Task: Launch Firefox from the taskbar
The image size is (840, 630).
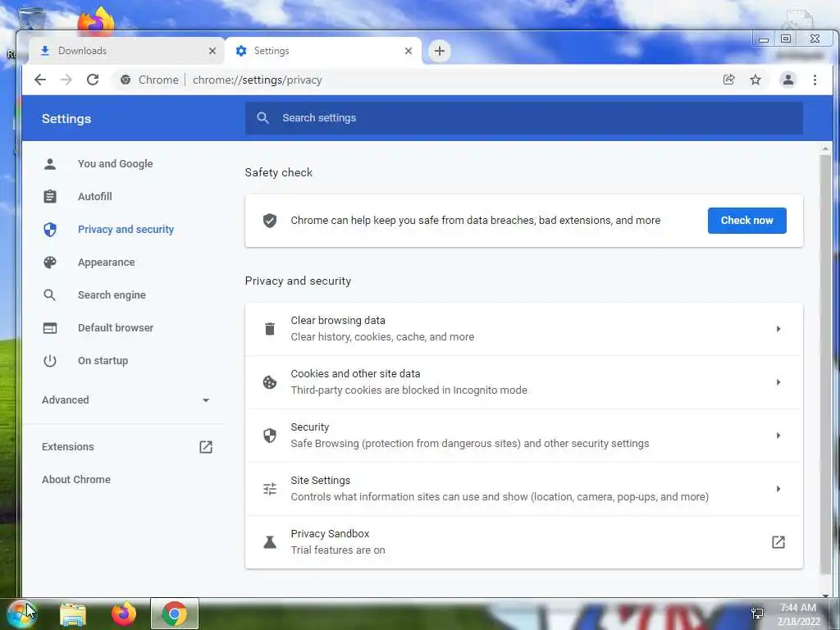Action: (x=124, y=614)
